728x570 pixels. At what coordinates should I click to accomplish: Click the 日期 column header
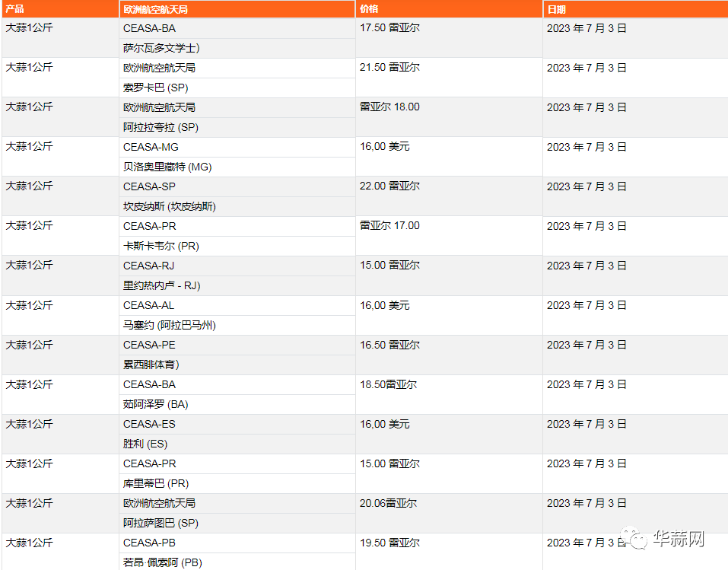click(x=636, y=9)
